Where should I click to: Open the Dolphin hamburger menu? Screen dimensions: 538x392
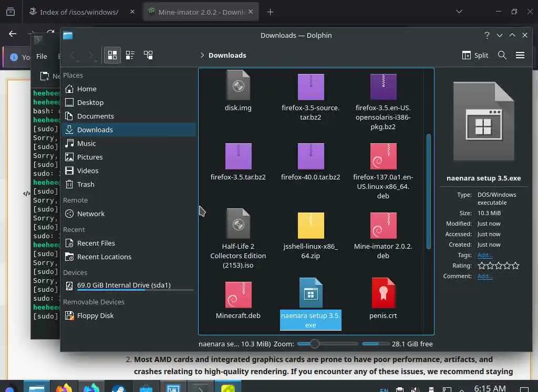pos(520,55)
